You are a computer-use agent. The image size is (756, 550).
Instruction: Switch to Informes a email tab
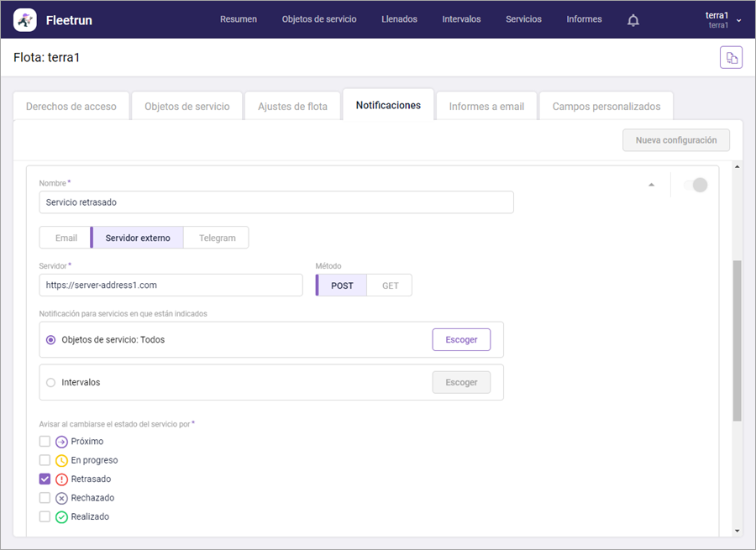(x=486, y=106)
